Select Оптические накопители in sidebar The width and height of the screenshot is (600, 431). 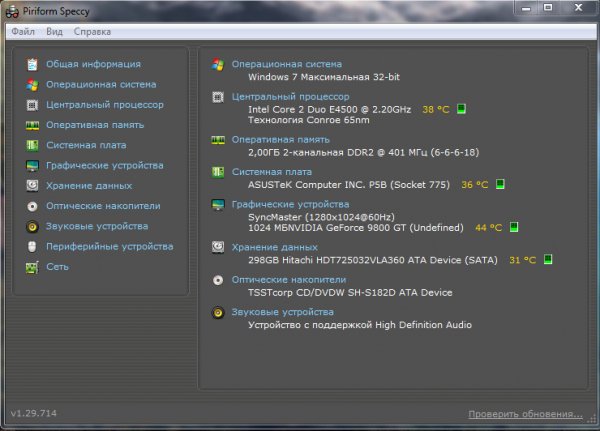pyautogui.click(x=103, y=206)
